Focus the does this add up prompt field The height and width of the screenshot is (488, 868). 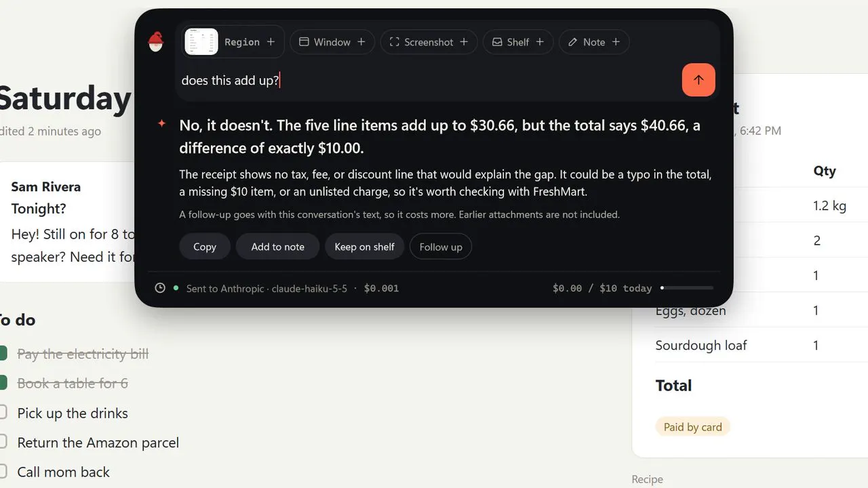click(429, 80)
